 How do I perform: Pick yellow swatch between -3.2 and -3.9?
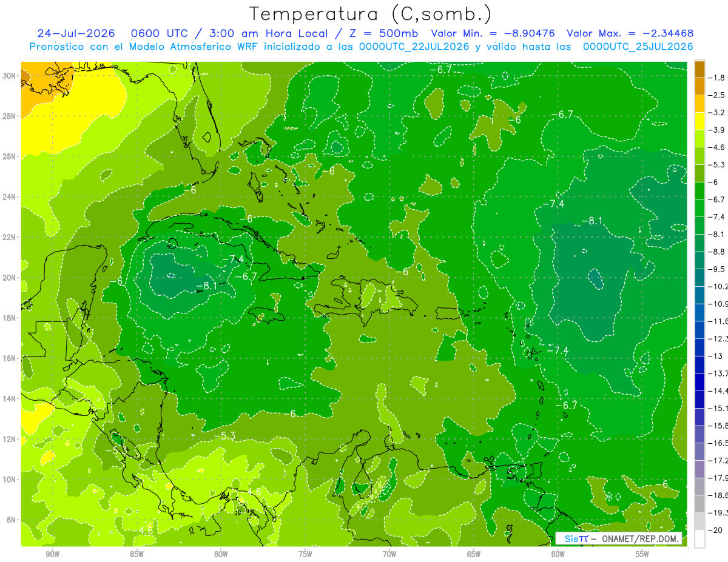699,121
